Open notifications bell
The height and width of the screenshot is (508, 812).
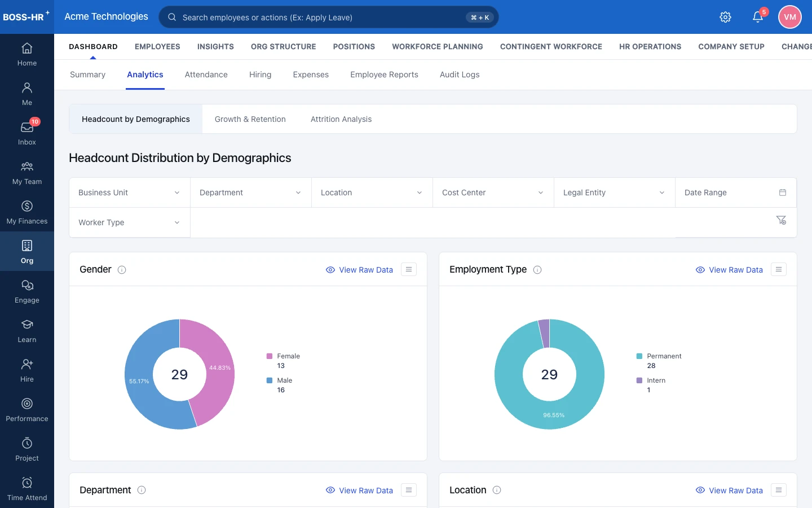pyautogui.click(x=758, y=17)
